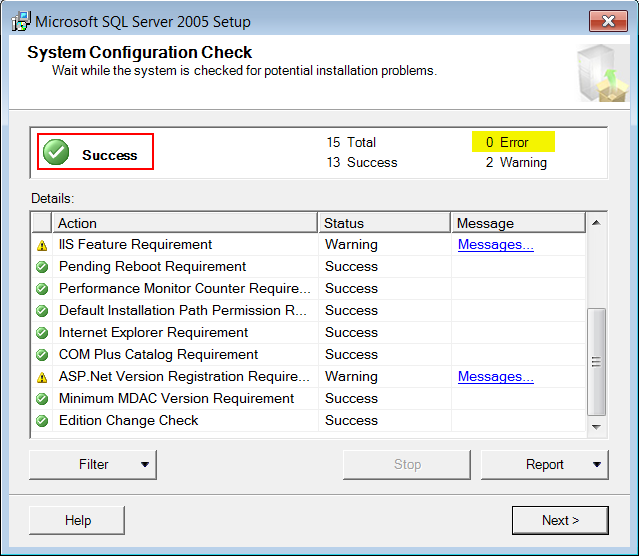The image size is (639, 556).
Task: Sort by the Message column header
Action: tap(518, 223)
